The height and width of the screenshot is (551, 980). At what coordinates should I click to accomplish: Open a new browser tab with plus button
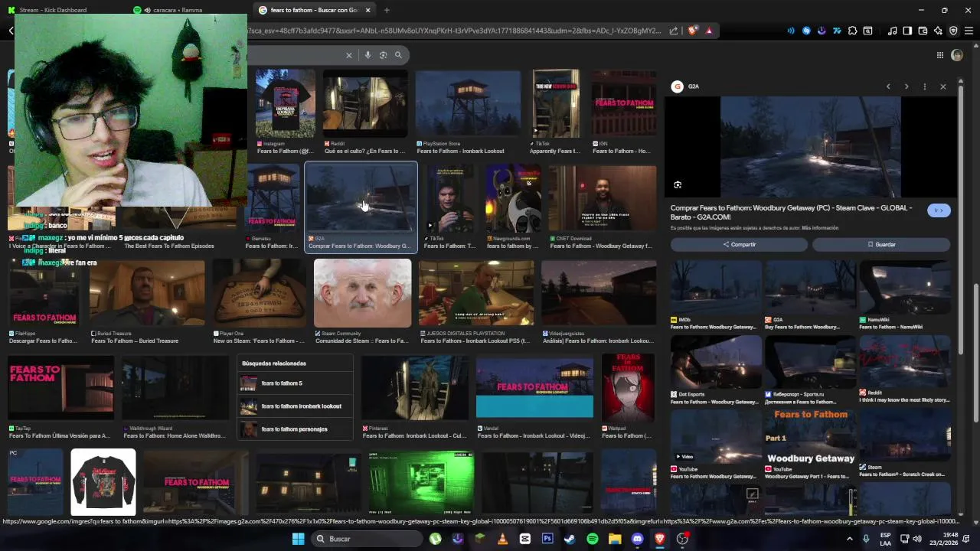(387, 10)
